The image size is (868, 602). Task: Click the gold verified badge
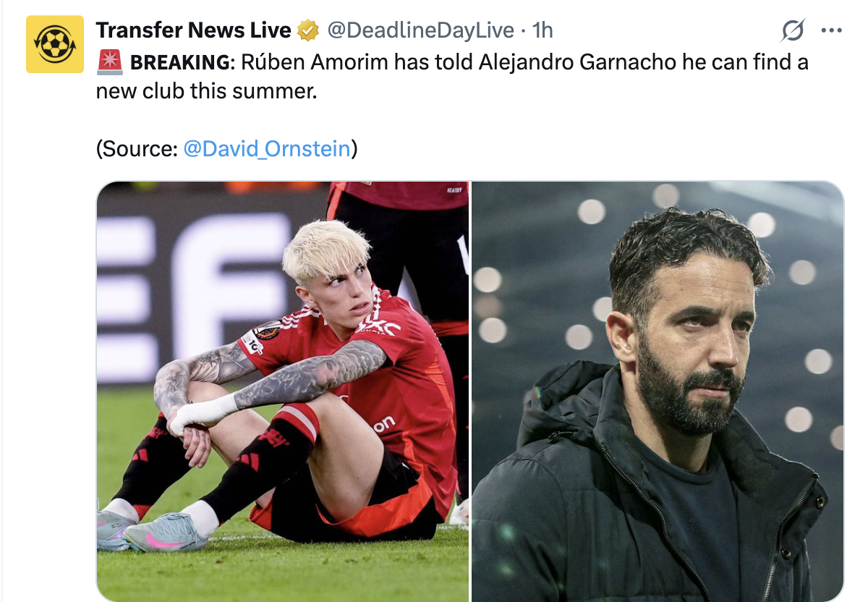click(309, 30)
